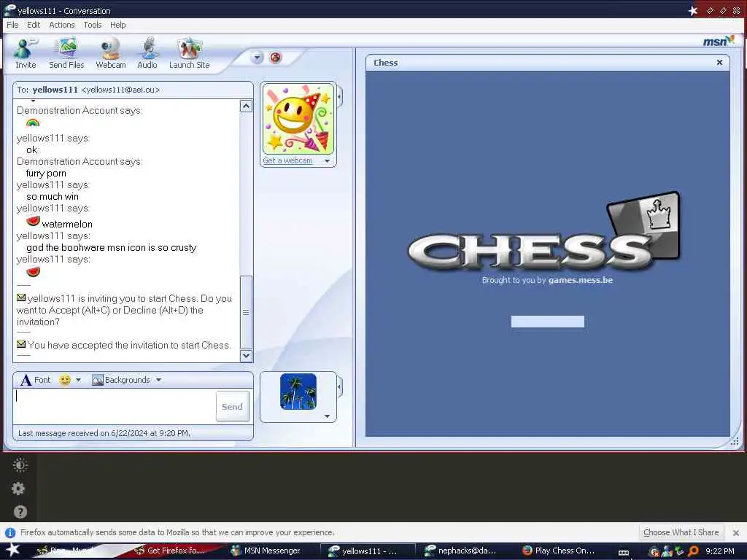Click the emoticon smiley button

pyautogui.click(x=65, y=379)
